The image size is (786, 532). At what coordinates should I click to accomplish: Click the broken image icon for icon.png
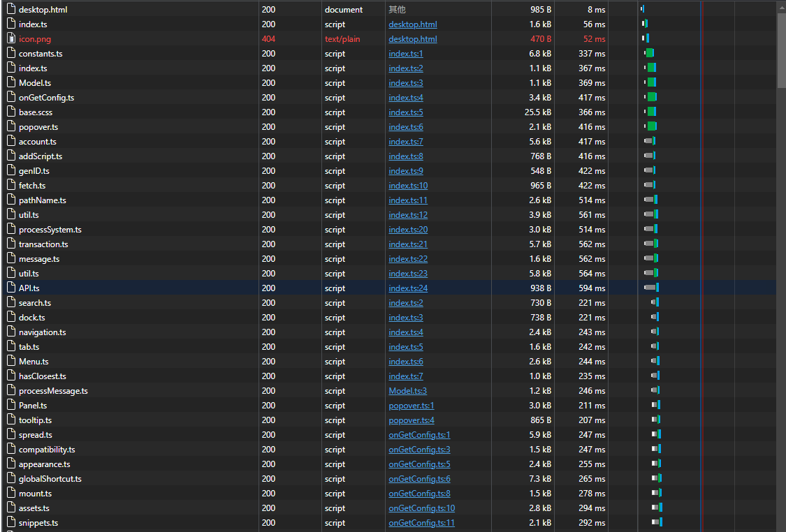(x=11, y=39)
